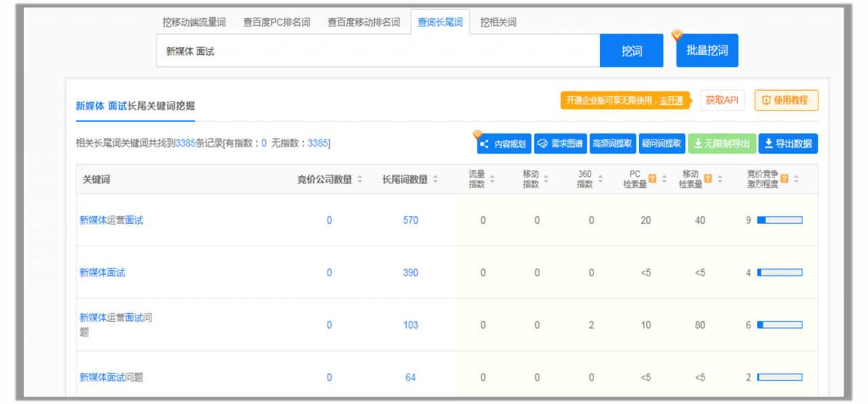The height and width of the screenshot is (404, 868).
Task: Switch to 挖相关词 tab
Action: tap(498, 22)
